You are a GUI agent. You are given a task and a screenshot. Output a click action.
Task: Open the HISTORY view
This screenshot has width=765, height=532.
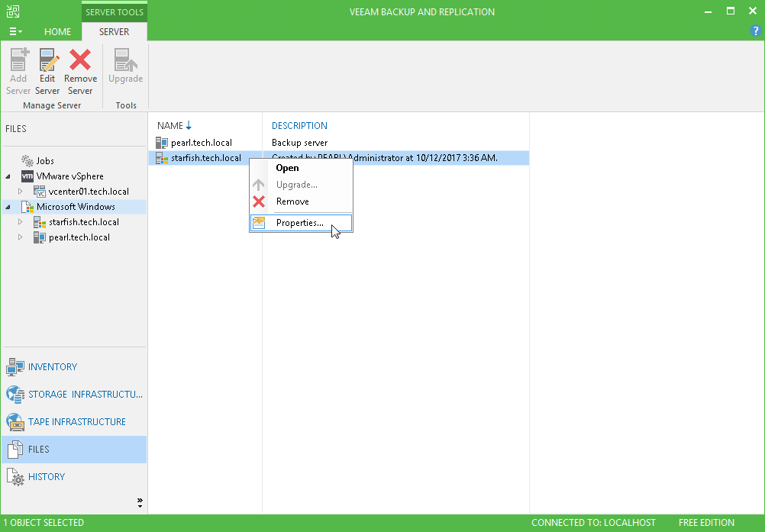click(x=74, y=477)
